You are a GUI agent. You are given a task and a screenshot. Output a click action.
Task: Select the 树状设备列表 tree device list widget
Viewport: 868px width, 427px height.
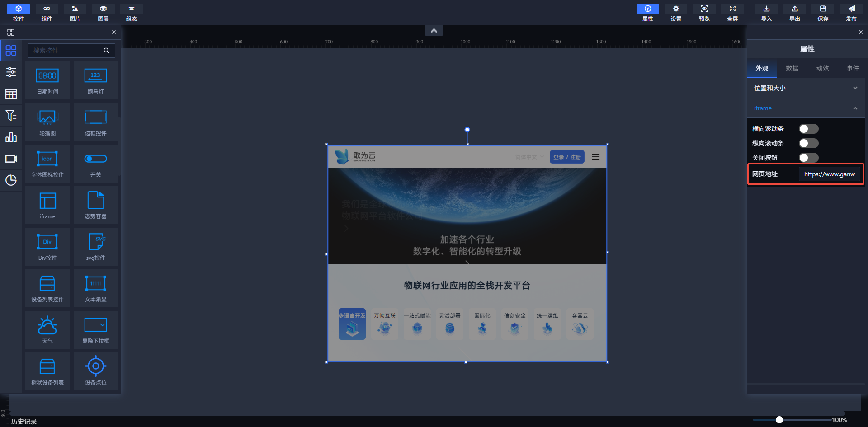click(47, 371)
